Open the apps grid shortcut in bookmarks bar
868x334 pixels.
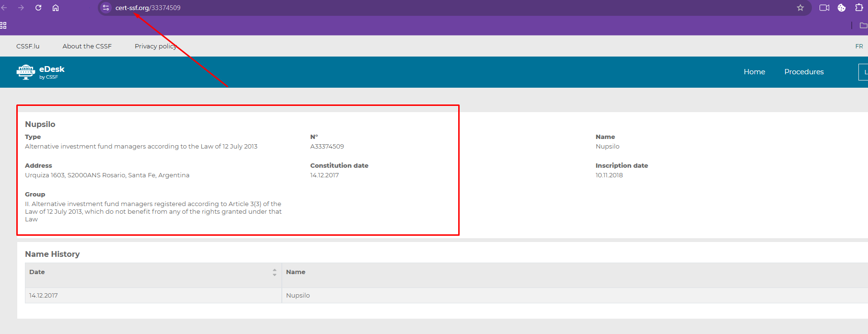pyautogui.click(x=3, y=25)
